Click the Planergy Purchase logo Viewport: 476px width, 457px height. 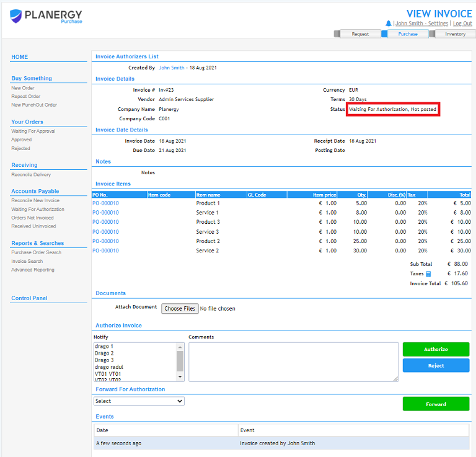pyautogui.click(x=46, y=16)
